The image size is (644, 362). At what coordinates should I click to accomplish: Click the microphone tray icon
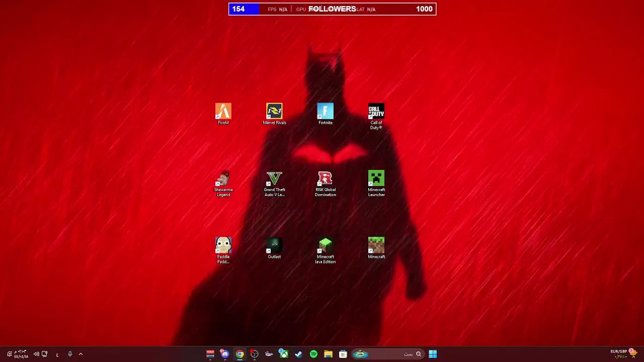[70, 354]
